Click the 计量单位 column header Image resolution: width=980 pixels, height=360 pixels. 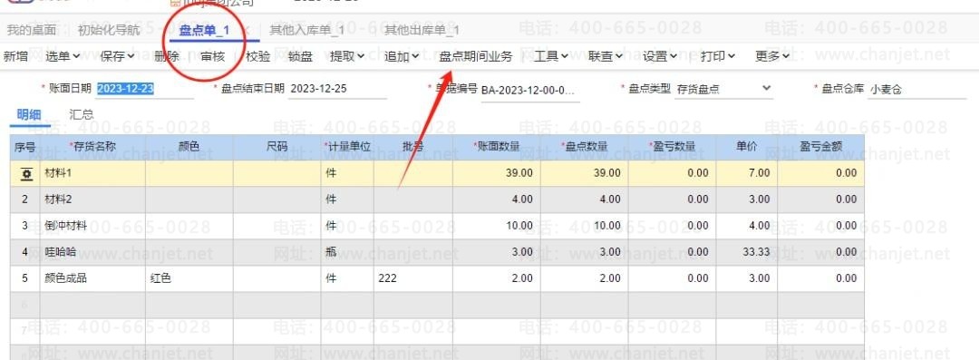(x=347, y=148)
